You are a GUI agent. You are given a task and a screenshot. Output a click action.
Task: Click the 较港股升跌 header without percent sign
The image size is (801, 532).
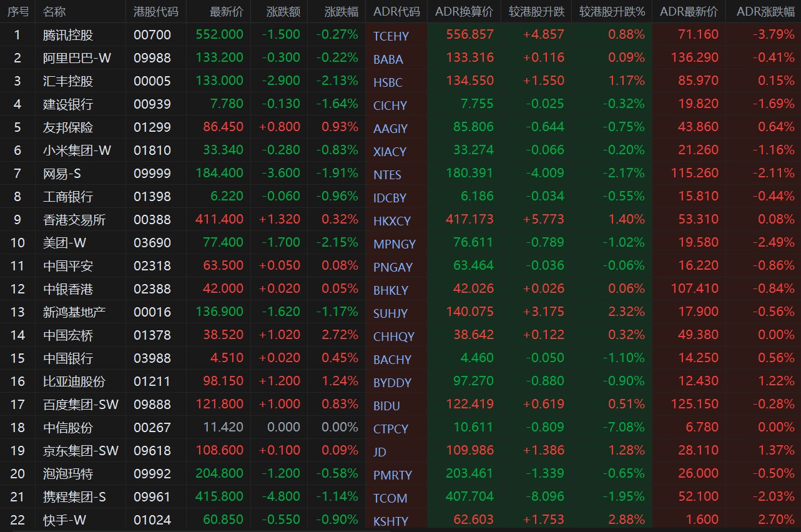536,12
